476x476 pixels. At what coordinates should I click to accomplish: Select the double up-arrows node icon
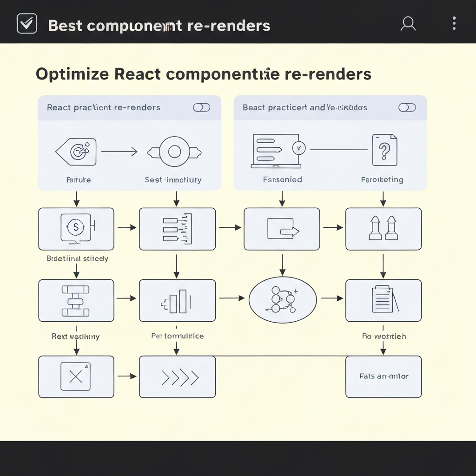[x=383, y=228]
